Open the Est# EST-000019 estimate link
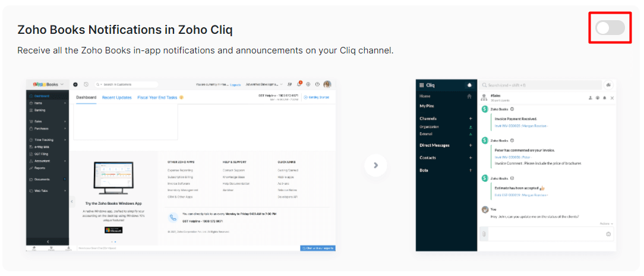 click(x=521, y=195)
